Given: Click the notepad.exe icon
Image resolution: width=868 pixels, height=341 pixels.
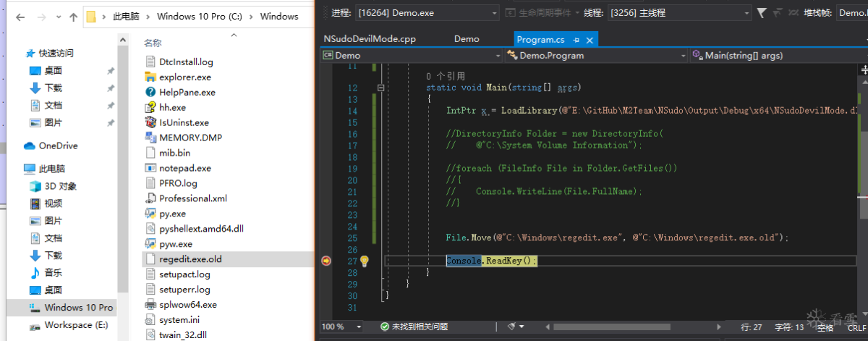Looking at the screenshot, I should pyautogui.click(x=150, y=168).
